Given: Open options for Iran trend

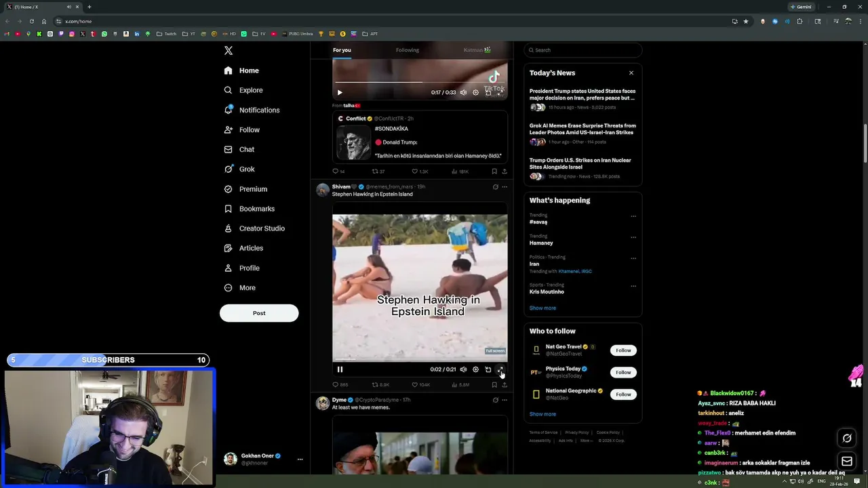Looking at the screenshot, I should 633,258.
